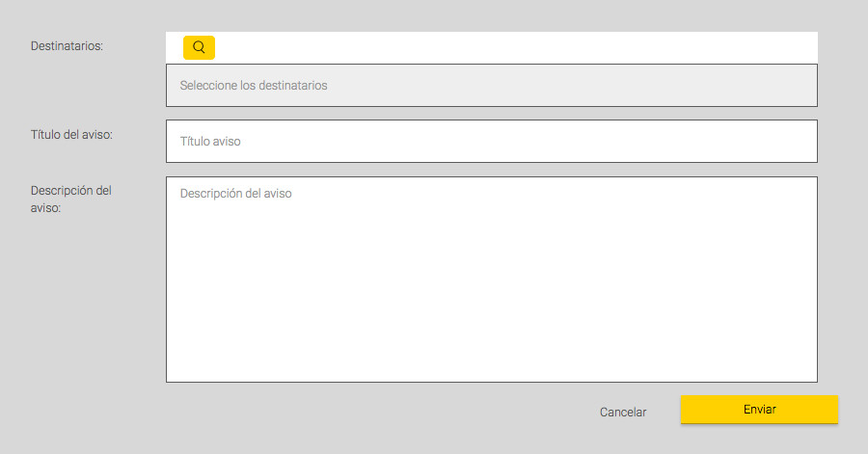Send the notice with Enviar button
868x454 pixels.
click(759, 410)
